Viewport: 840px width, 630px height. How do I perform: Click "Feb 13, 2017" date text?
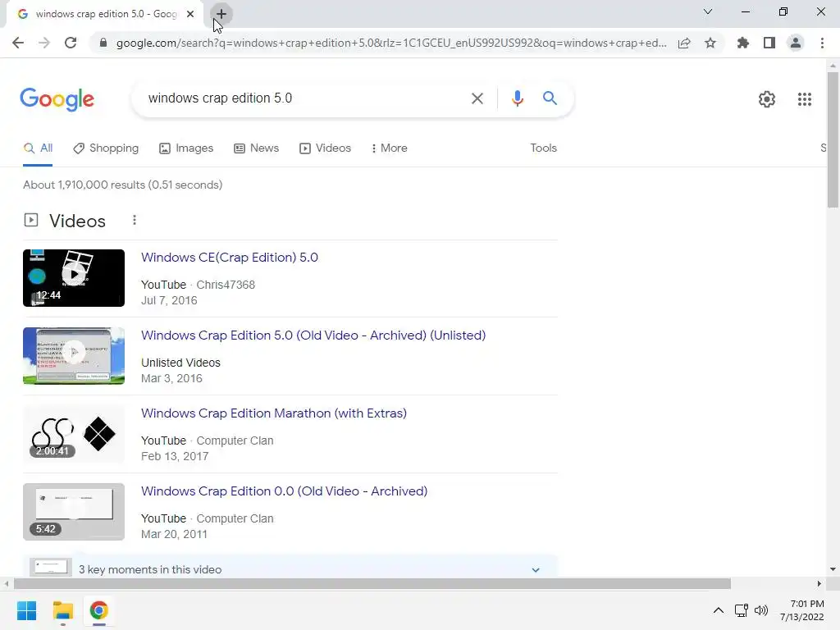click(175, 456)
